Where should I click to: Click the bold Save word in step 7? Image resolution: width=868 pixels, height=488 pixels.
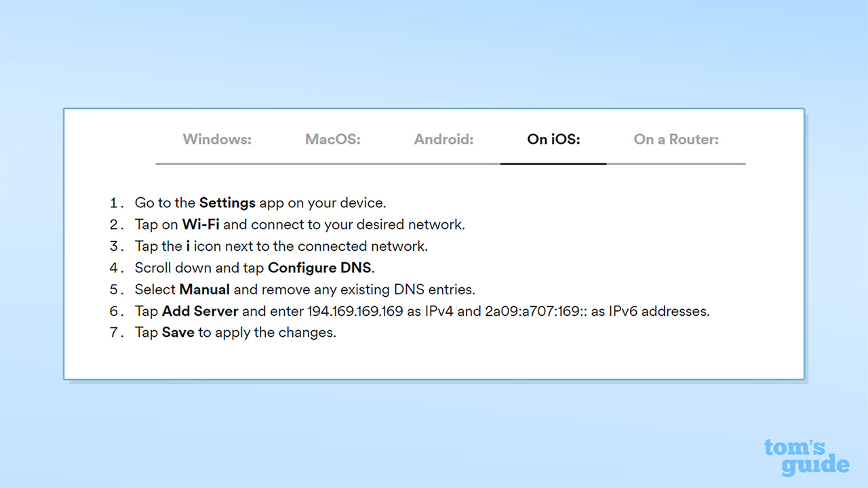178,333
